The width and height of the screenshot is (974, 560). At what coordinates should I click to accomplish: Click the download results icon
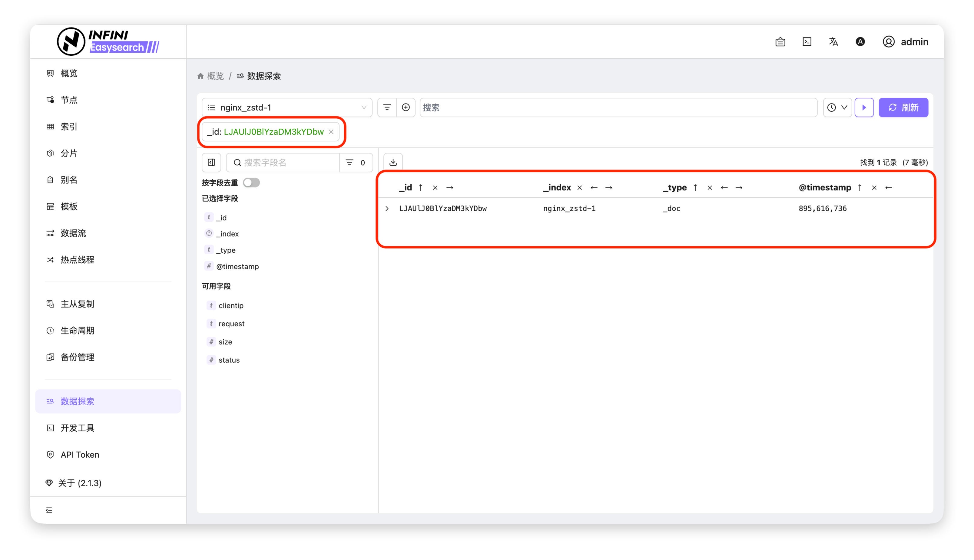coord(393,162)
